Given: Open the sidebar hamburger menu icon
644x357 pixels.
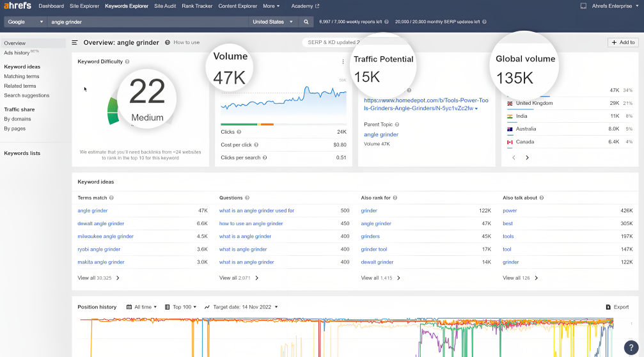Looking at the screenshot, I should point(75,42).
